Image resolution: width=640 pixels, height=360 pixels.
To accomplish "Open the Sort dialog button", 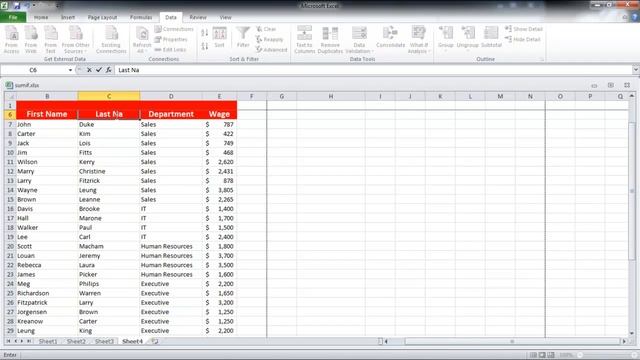I will point(220,38).
